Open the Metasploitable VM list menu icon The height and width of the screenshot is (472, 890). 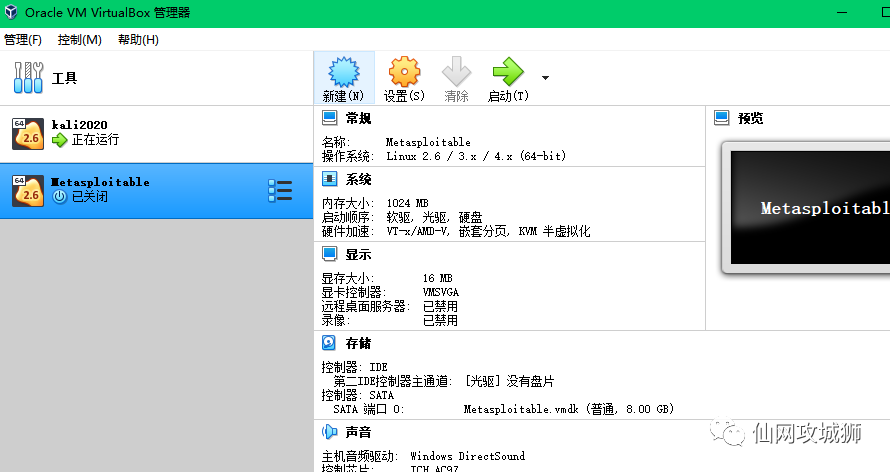[x=280, y=191]
